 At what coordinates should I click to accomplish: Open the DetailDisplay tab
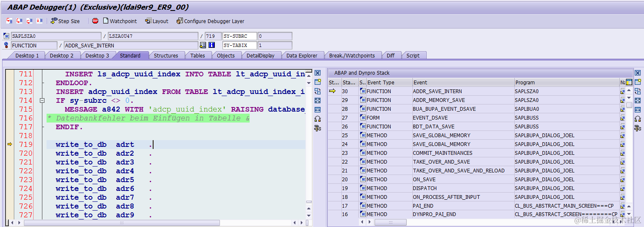tap(260, 55)
